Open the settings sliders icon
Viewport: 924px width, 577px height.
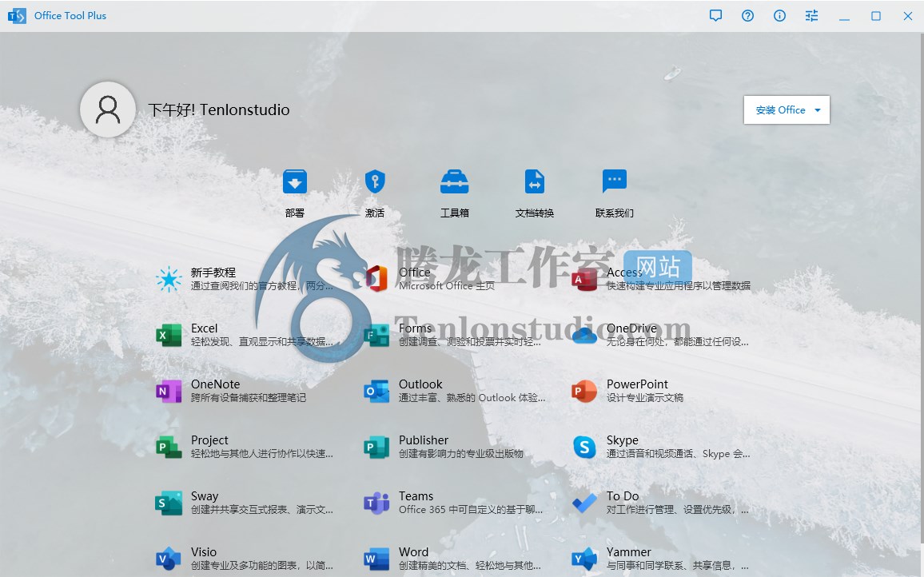(x=811, y=16)
